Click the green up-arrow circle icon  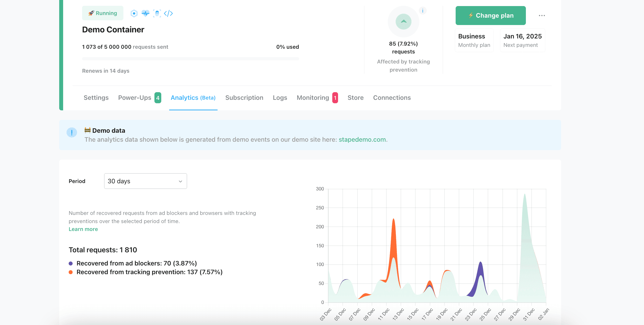point(403,22)
